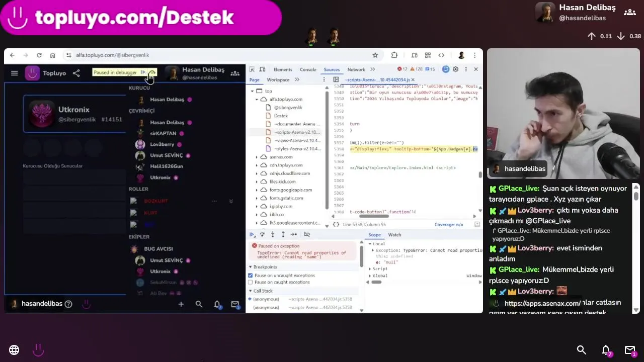Open notifications bell in the Topluyo bottom bar
644x362 pixels.
tap(217, 304)
